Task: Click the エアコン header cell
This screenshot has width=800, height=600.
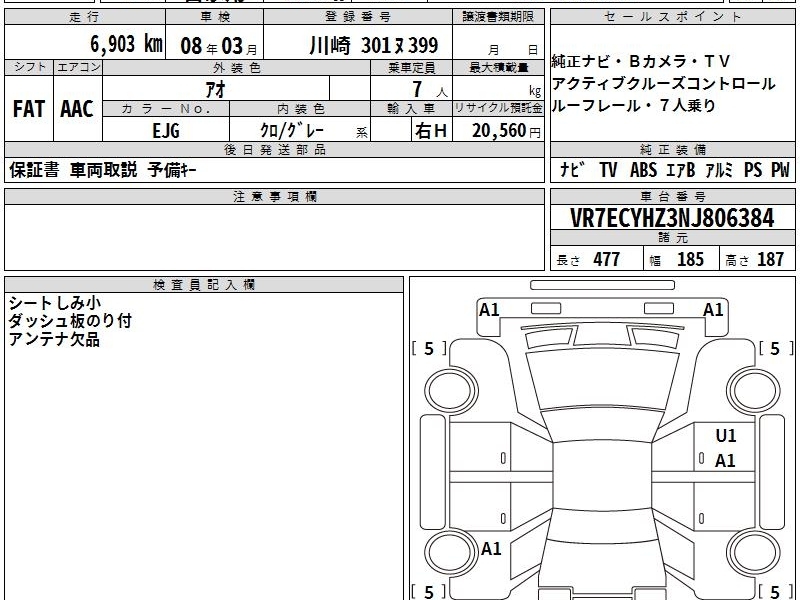Action: pyautogui.click(x=78, y=67)
